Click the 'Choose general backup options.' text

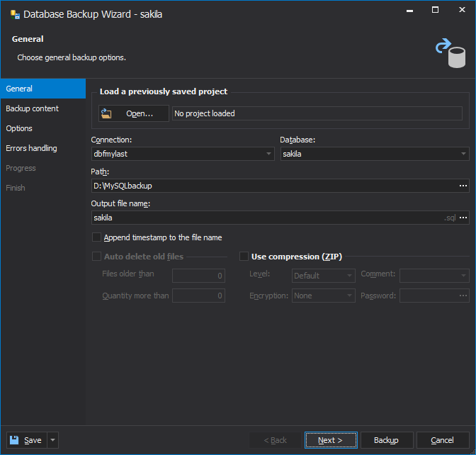pyautogui.click(x=72, y=57)
